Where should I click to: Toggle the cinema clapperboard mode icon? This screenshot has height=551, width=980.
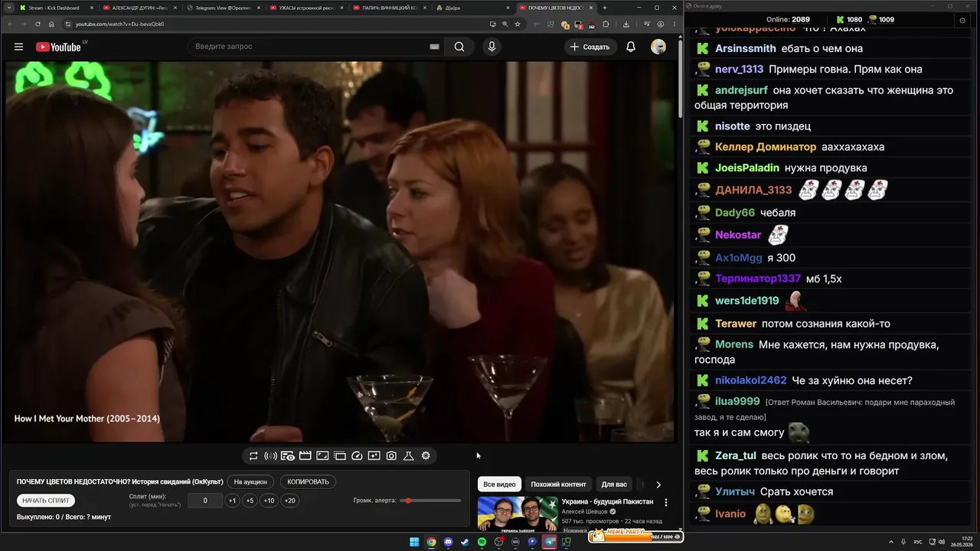click(305, 455)
